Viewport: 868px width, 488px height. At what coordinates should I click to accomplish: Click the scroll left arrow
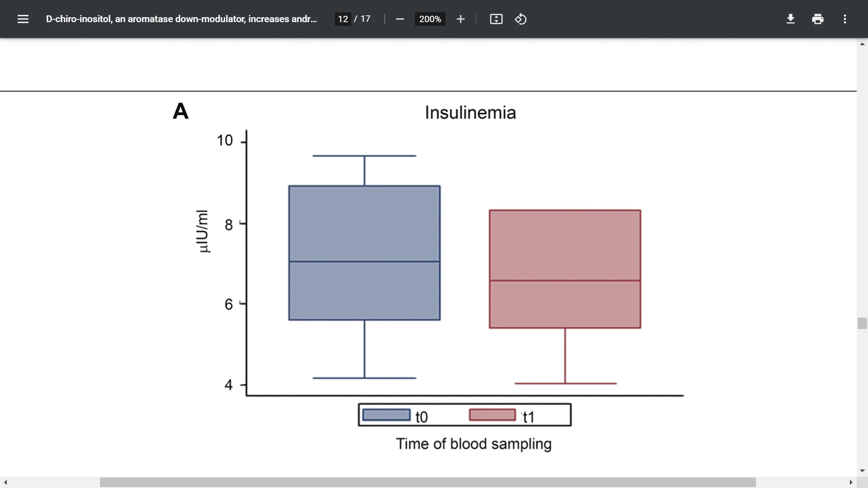(x=5, y=483)
